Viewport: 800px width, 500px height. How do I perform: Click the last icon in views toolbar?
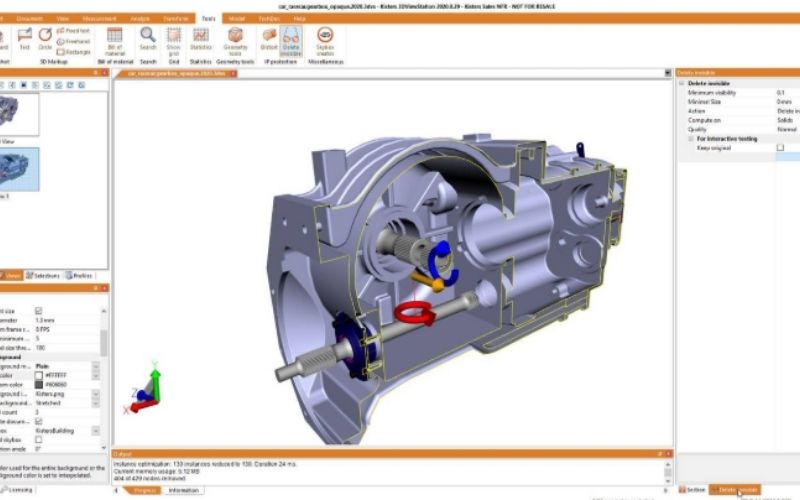[x=82, y=85]
